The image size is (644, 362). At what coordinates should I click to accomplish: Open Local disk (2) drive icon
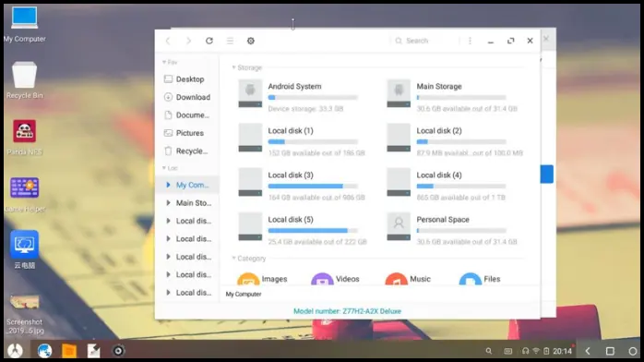(399, 138)
